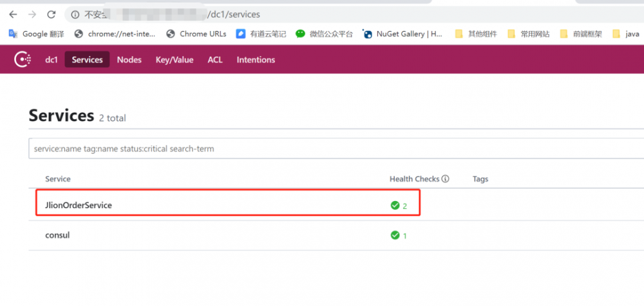Open the NuGet Gallery bookmark
This screenshot has height=306, width=644.
coord(403,34)
